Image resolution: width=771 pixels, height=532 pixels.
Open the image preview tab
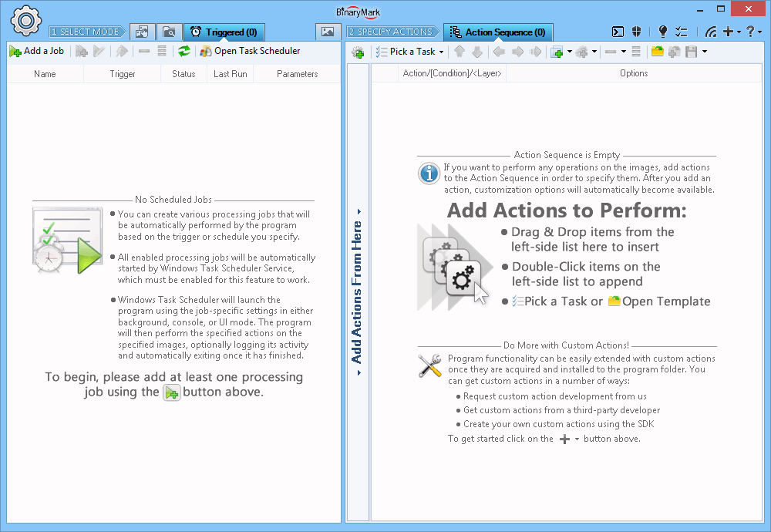click(328, 32)
